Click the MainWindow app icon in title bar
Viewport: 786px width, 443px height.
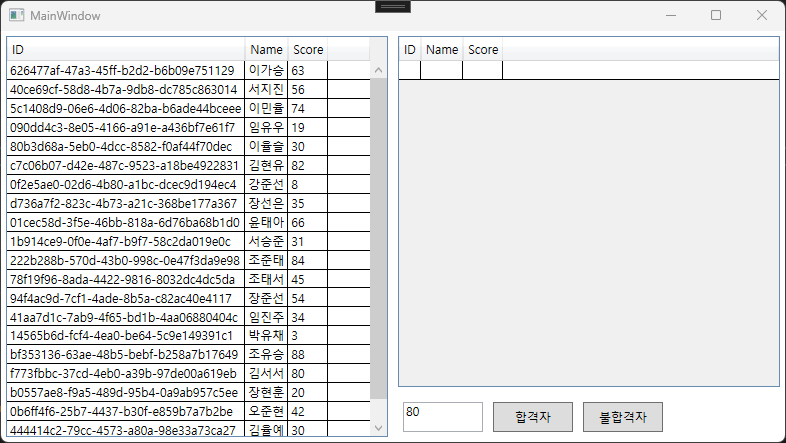pyautogui.click(x=16, y=15)
